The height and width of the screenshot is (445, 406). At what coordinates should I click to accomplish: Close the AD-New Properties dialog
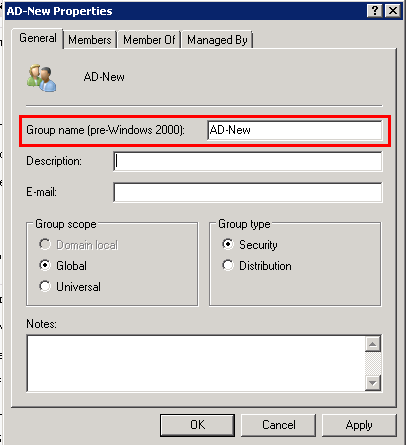[393, 11]
